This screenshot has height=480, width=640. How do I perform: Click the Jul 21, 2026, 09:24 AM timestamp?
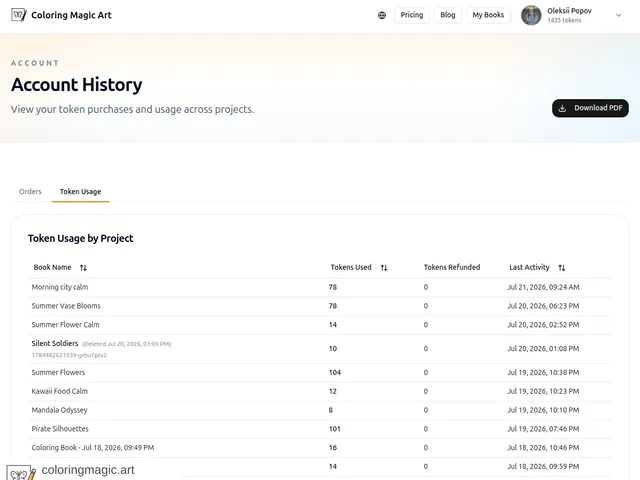[x=543, y=287]
